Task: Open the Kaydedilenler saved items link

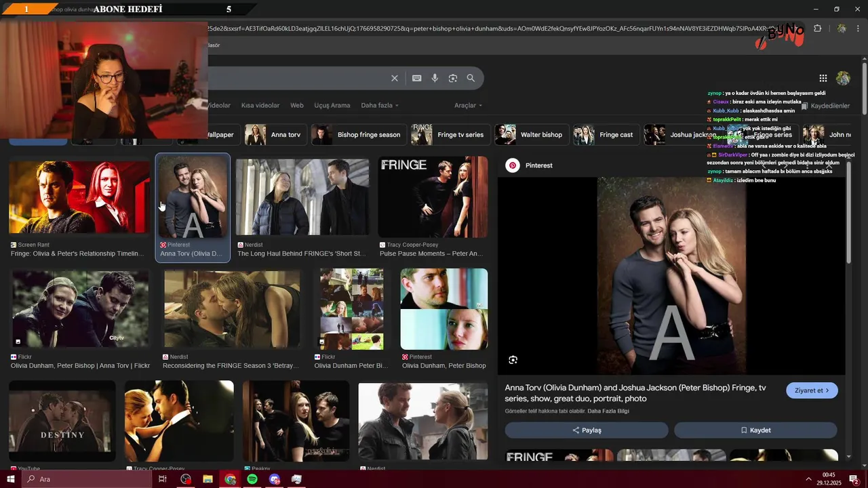Action: [825, 106]
